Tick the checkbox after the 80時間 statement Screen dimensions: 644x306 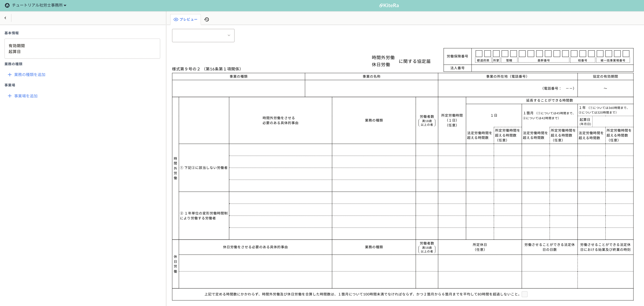click(525, 294)
